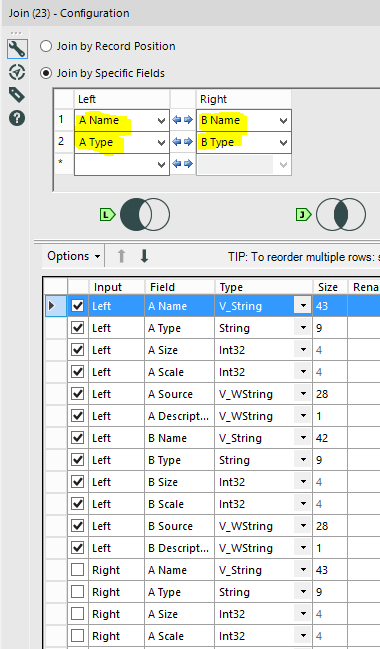Viewport: 380px width, 649px height.
Task: Click the Size column header
Action: pyautogui.click(x=330, y=287)
